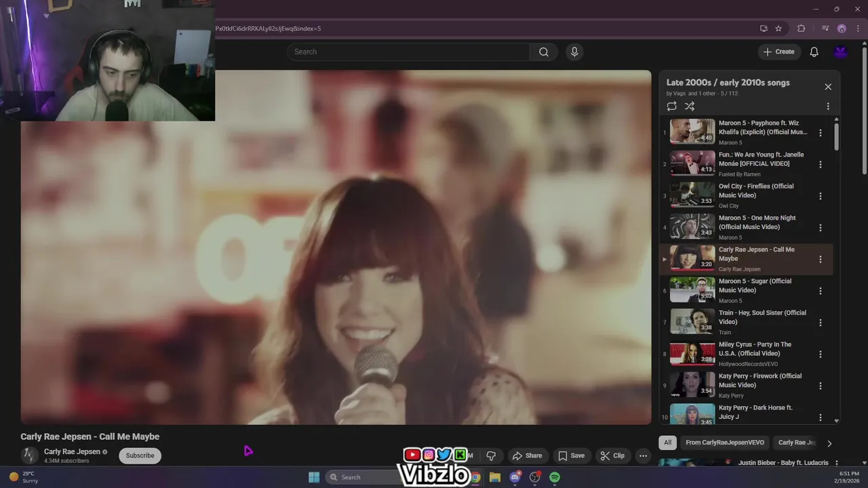Play Maroon 5 One More Night thumbnail
Image resolution: width=868 pixels, height=488 pixels.
692,227
